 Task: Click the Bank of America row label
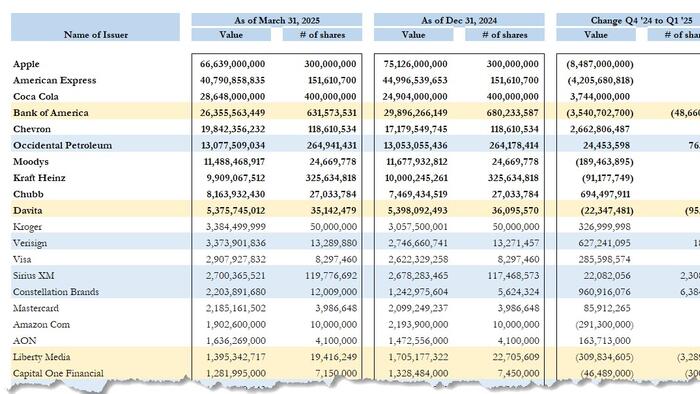pos(50,113)
